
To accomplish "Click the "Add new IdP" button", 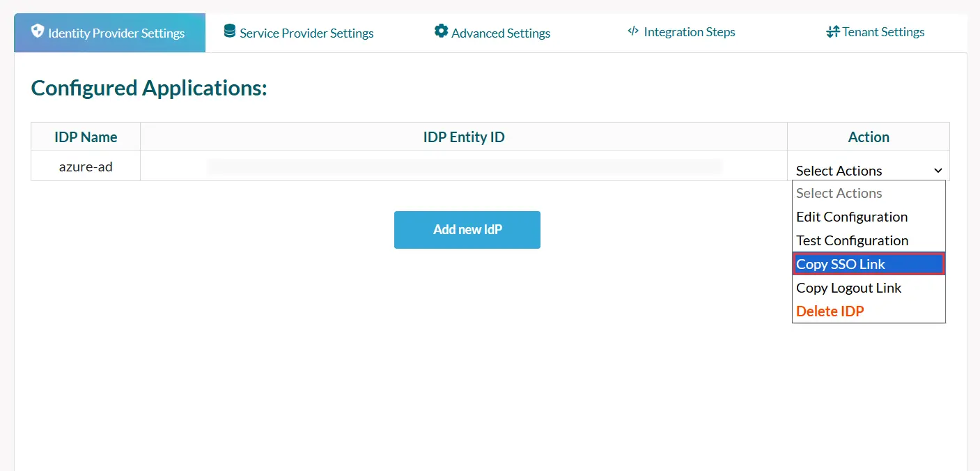I will tap(467, 229).
